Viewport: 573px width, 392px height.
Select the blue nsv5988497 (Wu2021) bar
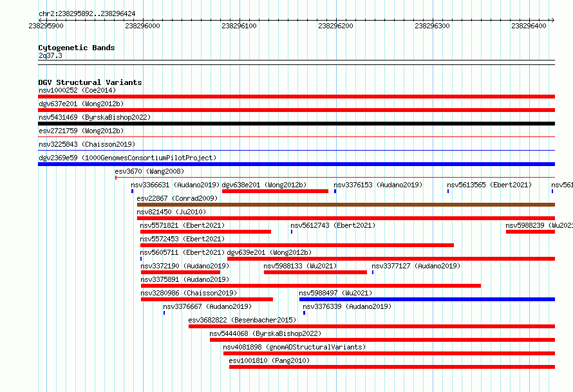pos(427,299)
